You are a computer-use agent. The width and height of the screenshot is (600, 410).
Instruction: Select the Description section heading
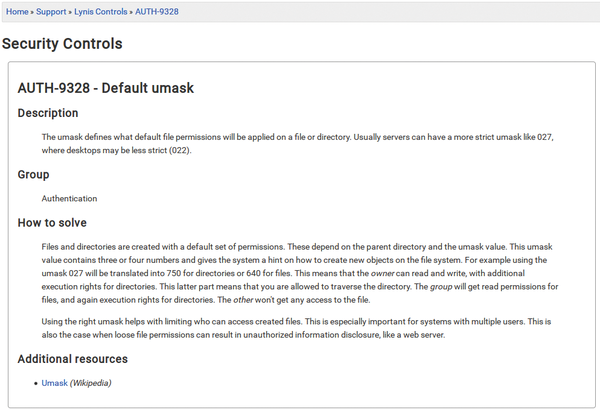pos(48,113)
